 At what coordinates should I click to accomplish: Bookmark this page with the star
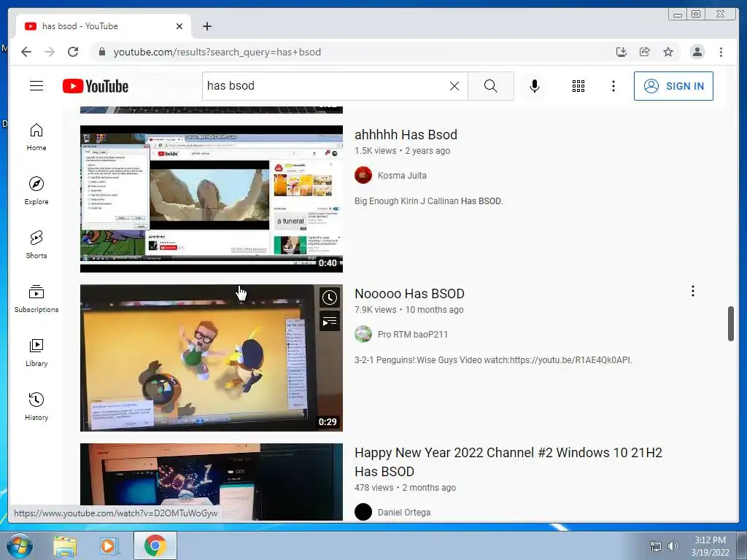[x=668, y=52]
